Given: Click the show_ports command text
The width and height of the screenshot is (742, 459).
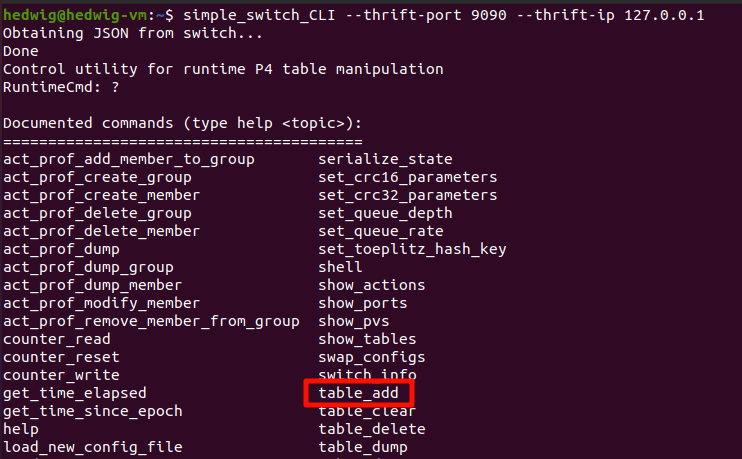Looking at the screenshot, I should click(x=362, y=303).
